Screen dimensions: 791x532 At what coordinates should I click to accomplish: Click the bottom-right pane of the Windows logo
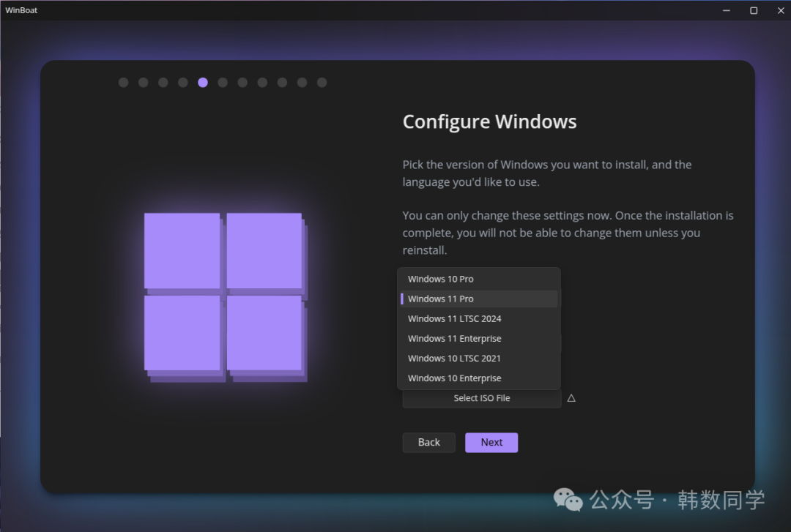[266, 337]
